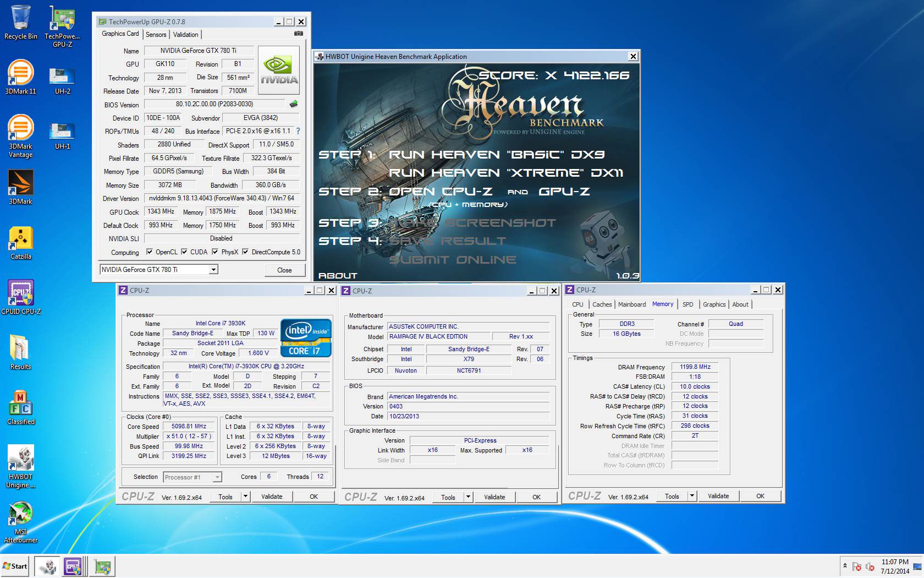Open the UH-1 desktop shortcut
The height and width of the screenshot is (578, 924).
pyautogui.click(x=62, y=135)
